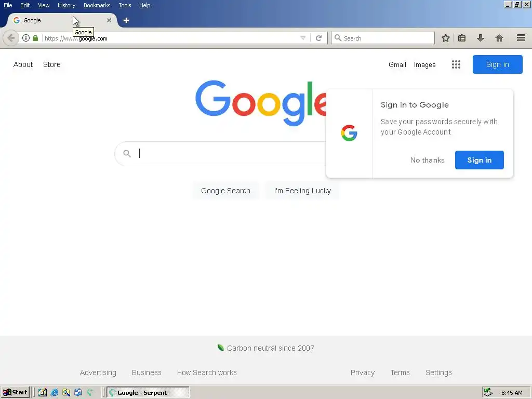532x399 pixels.
Task: Open the History menu
Action: [x=66, y=5]
